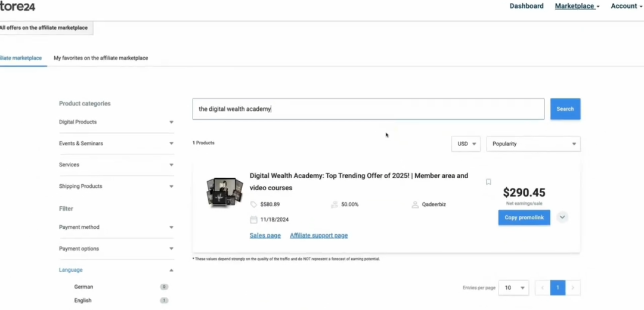The width and height of the screenshot is (644, 310).
Task: Click the product price tag icon
Action: pyautogui.click(x=253, y=204)
